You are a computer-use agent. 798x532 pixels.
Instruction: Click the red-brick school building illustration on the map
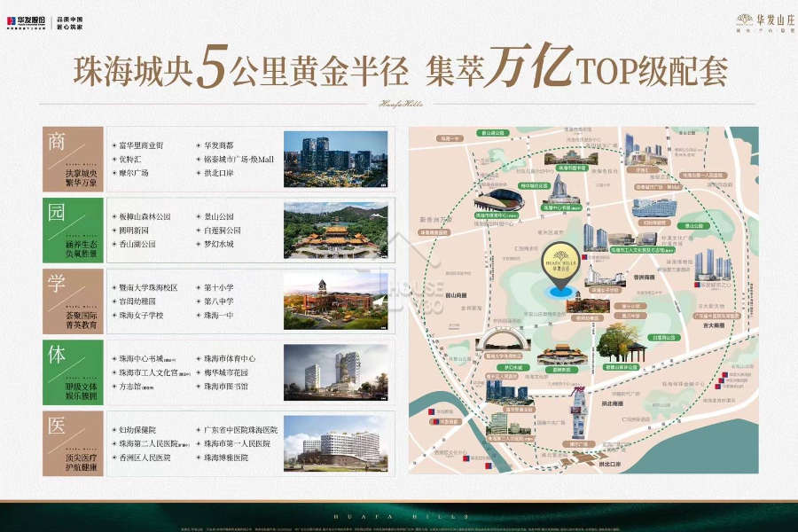pos(587,304)
